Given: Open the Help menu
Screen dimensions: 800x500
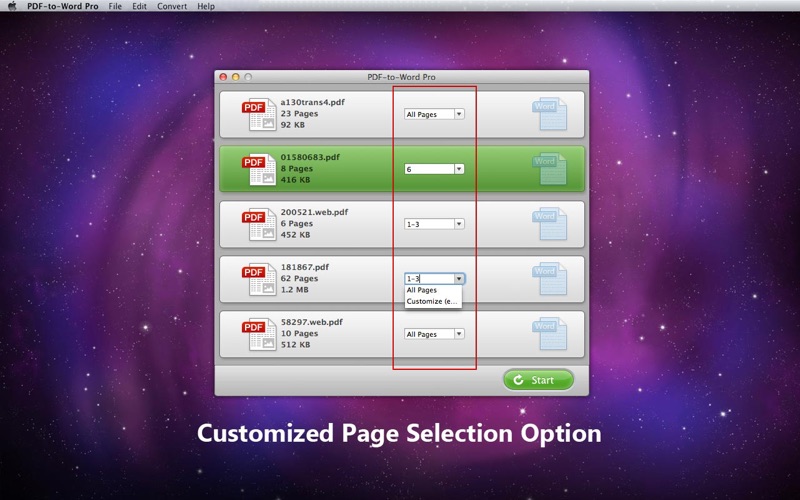Looking at the screenshot, I should tap(206, 6).
